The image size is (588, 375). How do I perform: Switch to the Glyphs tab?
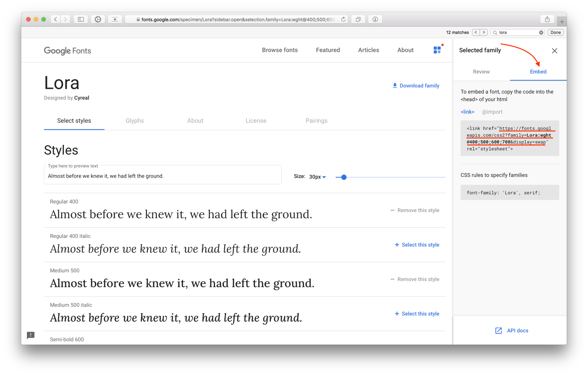point(135,121)
